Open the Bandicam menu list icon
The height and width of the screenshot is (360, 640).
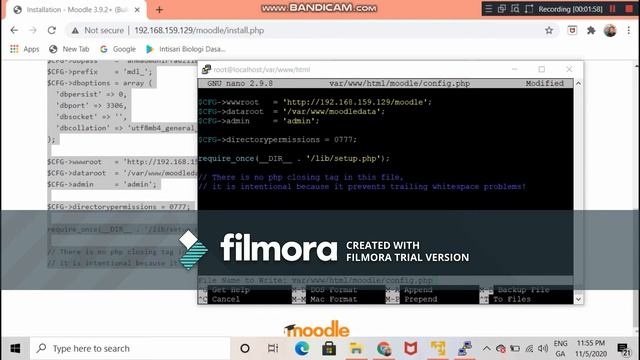coord(489,9)
